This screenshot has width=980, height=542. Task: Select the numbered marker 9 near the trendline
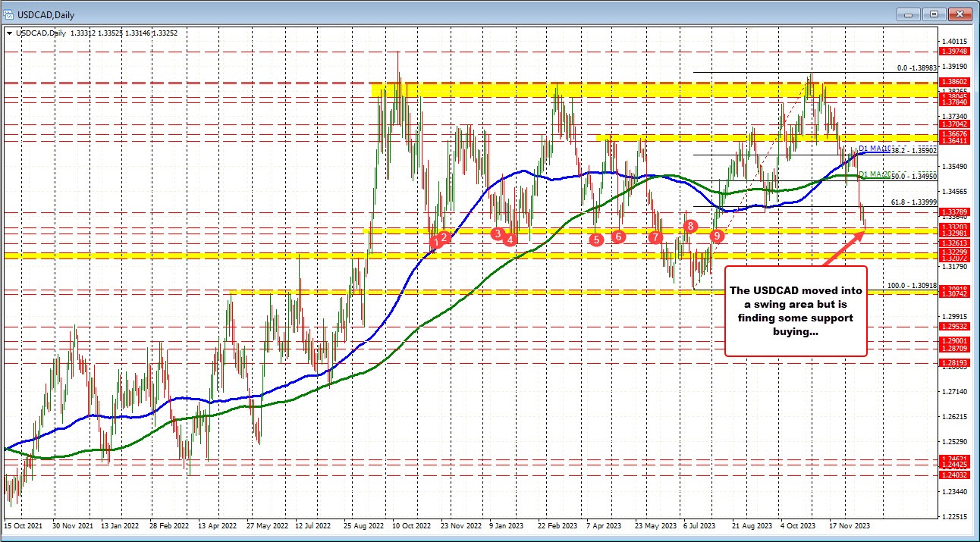pos(716,236)
